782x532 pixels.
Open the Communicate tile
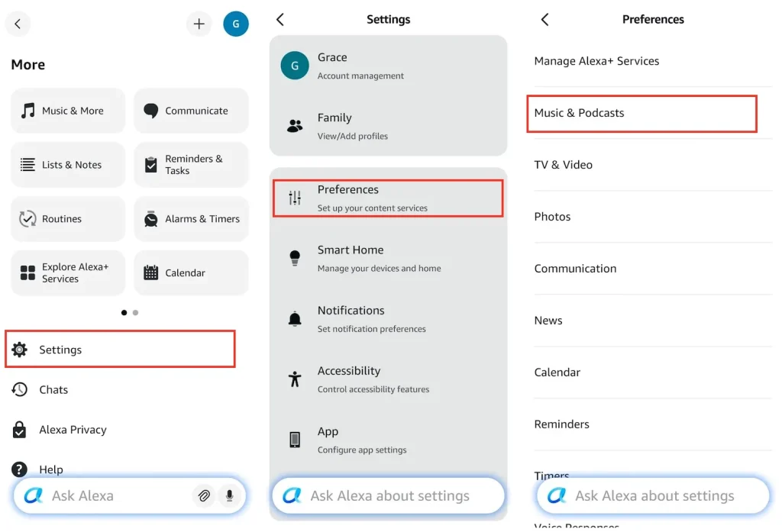pos(191,111)
